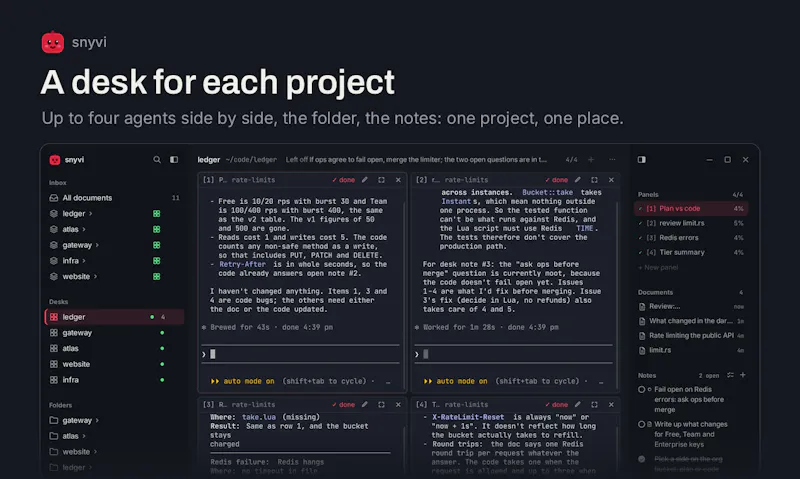
Task: Select [4] Tier summary in Panels
Action: click(691, 253)
